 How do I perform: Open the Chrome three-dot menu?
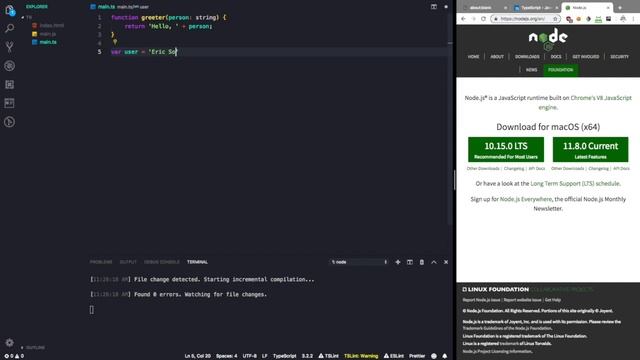[633, 19]
